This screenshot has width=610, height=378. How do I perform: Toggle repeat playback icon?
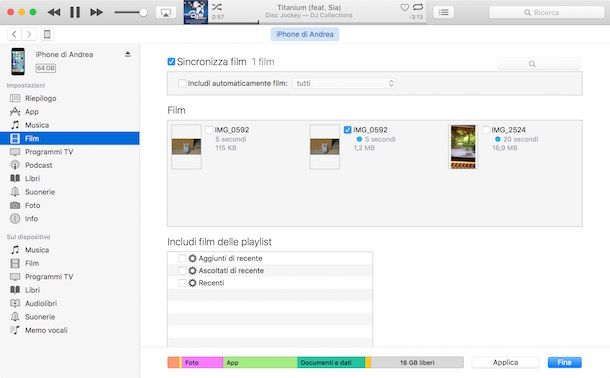418,7
